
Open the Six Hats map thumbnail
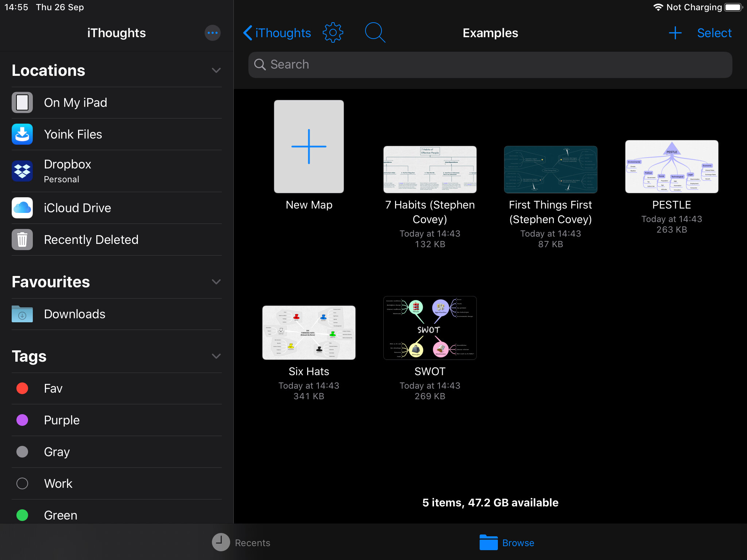coord(309,332)
